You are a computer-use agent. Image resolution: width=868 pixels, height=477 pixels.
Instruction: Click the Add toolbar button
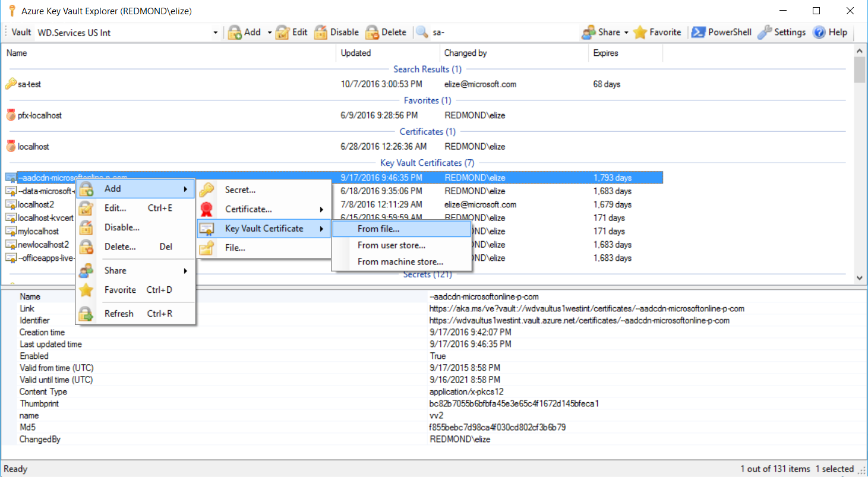(x=244, y=32)
